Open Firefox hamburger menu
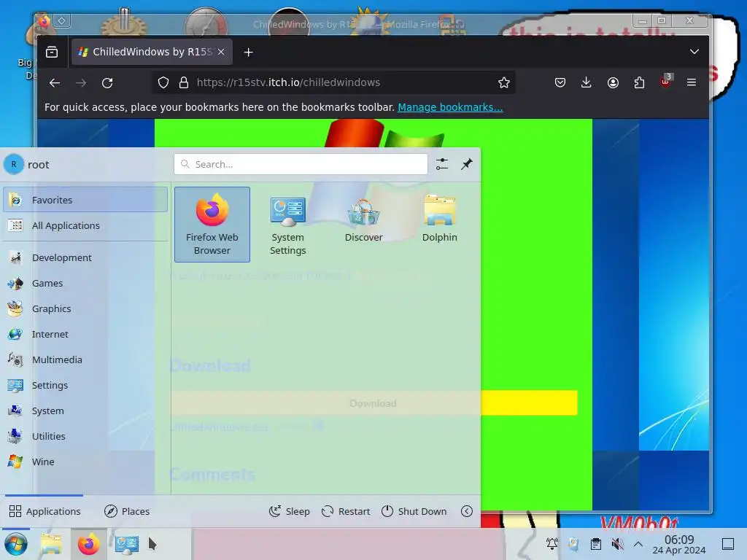This screenshot has height=560, width=747. [x=692, y=83]
